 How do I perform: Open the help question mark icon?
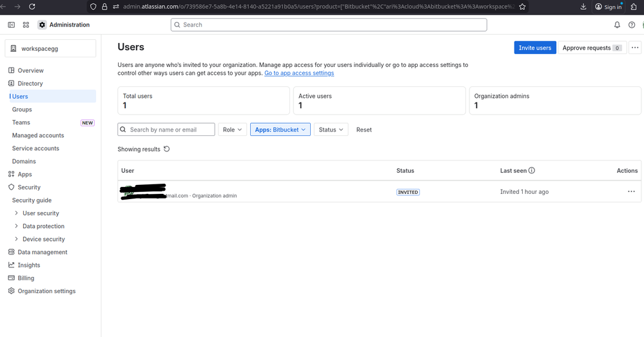tap(632, 24)
